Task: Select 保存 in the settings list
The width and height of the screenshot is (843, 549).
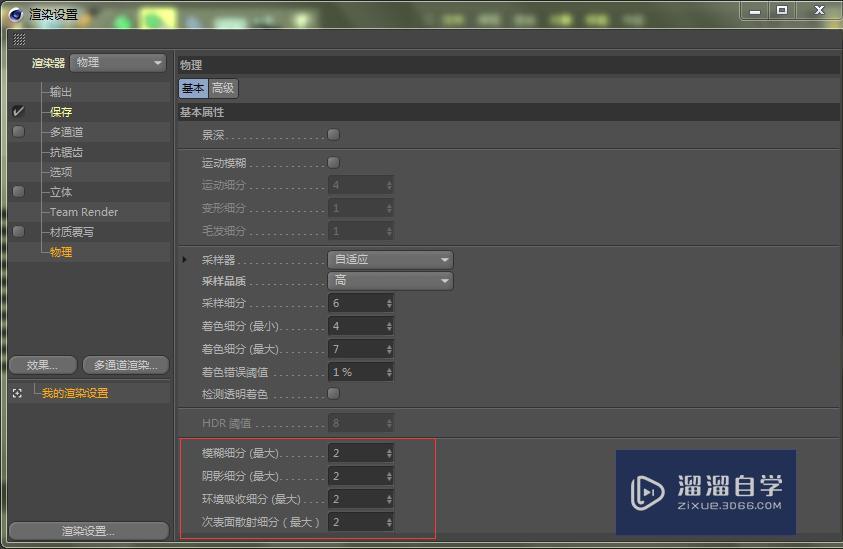Action: tap(61, 112)
